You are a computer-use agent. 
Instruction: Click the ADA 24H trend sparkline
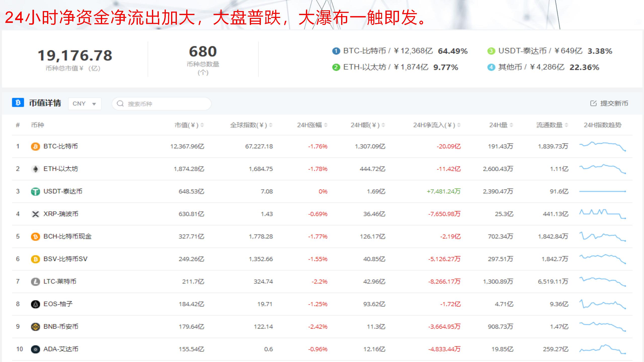[602, 349]
